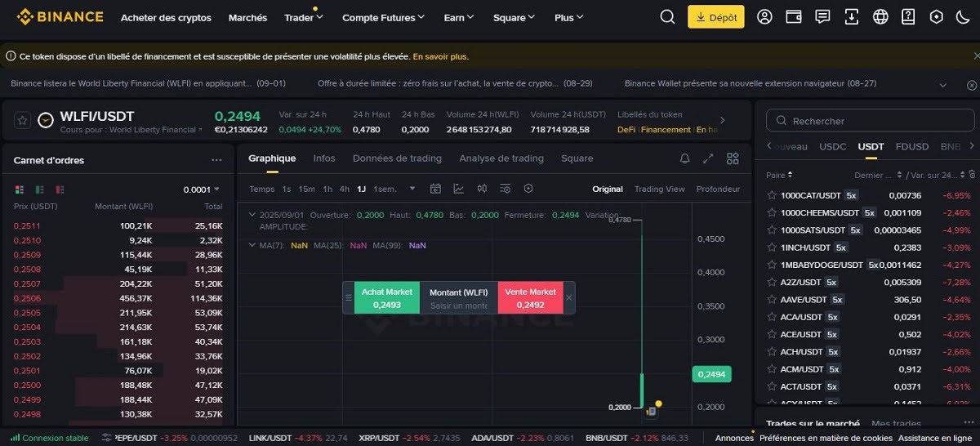The image size is (980, 446).
Task: Switch chart to Profondeur view
Action: 718,189
